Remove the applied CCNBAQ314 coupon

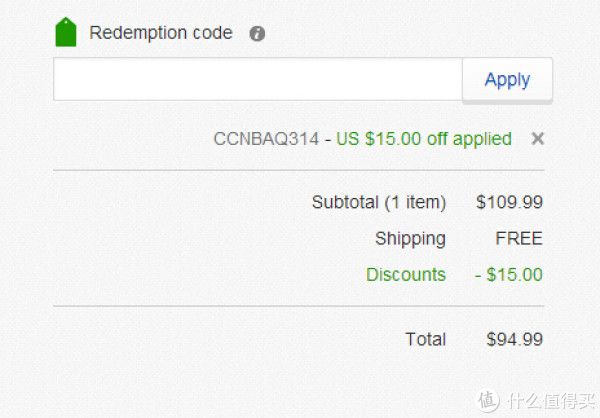(538, 139)
